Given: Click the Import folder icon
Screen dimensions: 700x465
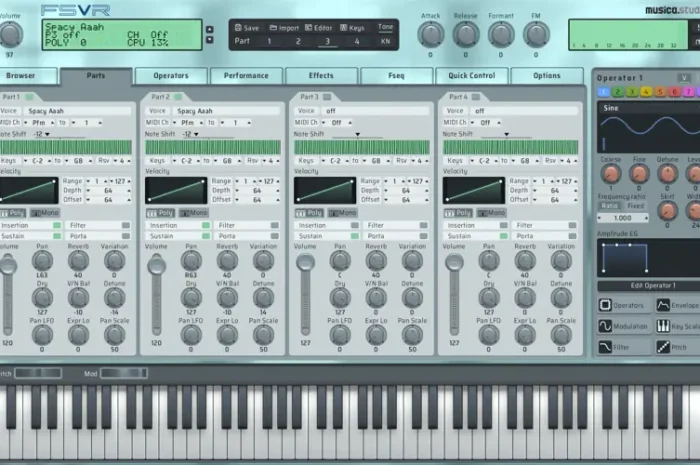Looking at the screenshot, I should point(273,28).
